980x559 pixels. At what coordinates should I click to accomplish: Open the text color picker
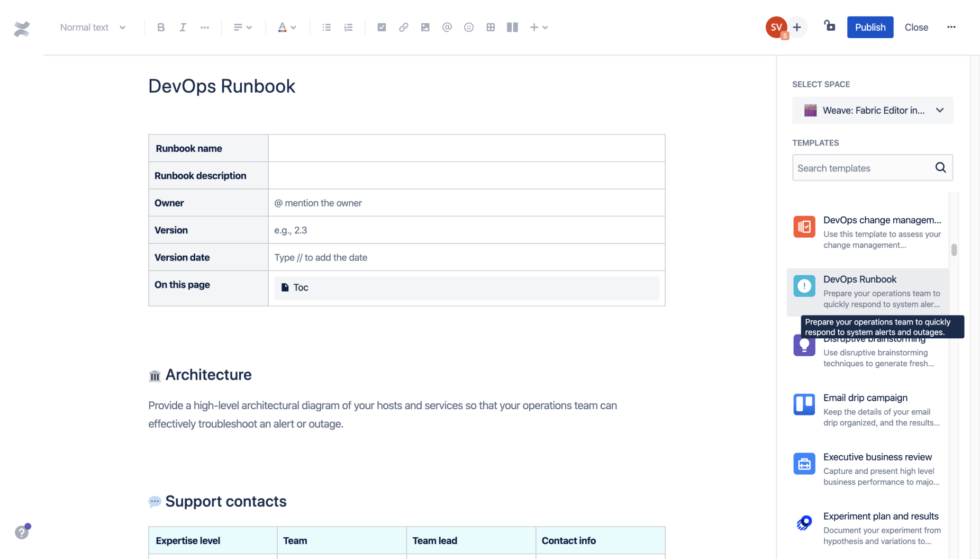tap(286, 27)
